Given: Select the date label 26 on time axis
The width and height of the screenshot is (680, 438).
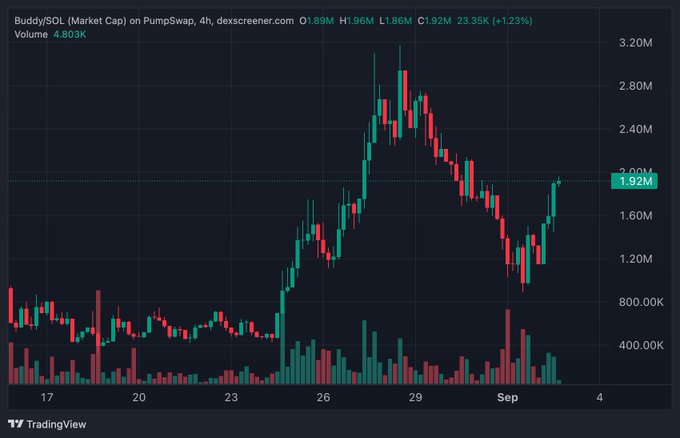Looking at the screenshot, I should [323, 397].
